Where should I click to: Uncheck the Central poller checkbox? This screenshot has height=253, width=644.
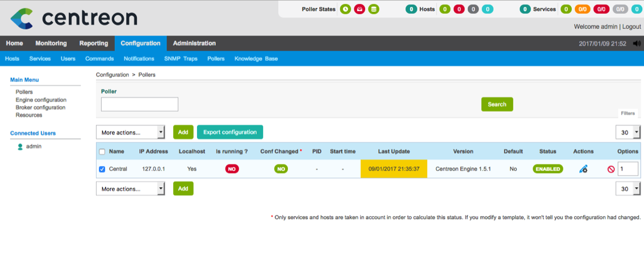pos(102,169)
